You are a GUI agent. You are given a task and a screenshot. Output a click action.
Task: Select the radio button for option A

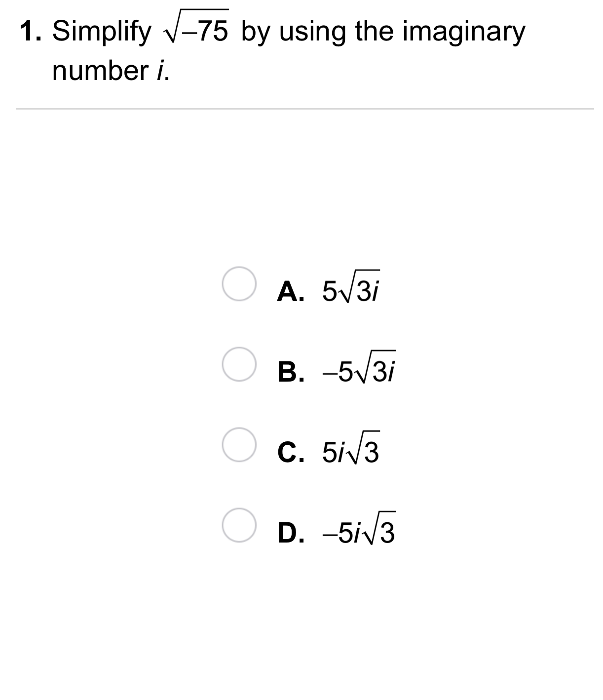click(x=239, y=284)
